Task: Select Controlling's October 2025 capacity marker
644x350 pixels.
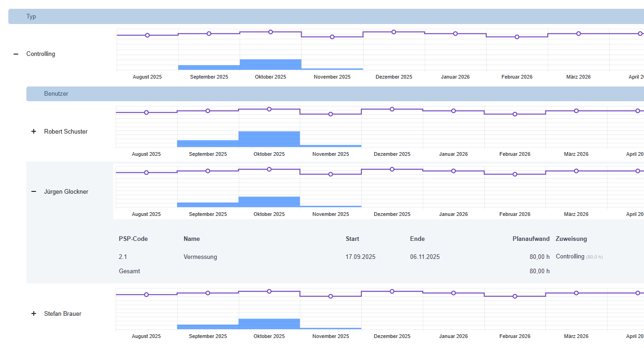Action: [271, 32]
